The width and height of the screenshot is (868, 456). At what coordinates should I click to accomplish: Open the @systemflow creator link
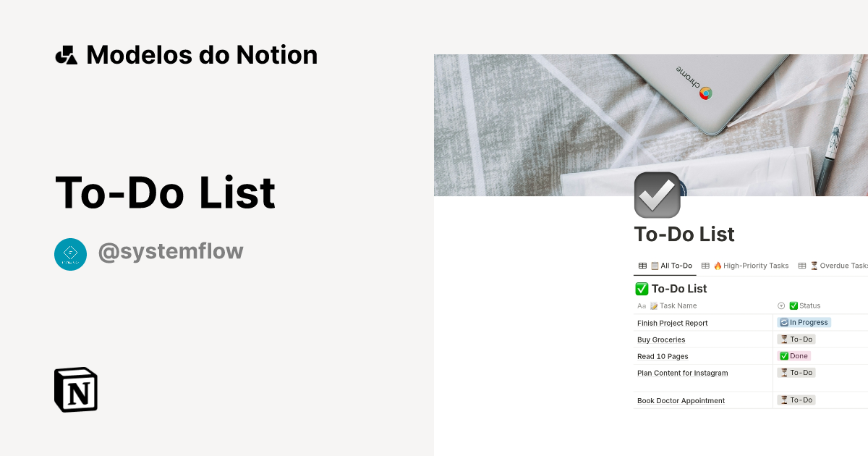[x=171, y=252]
